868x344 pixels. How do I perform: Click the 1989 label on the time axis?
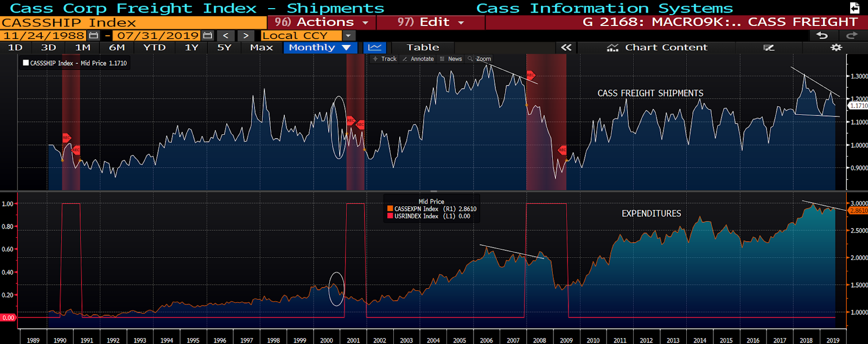pos(33,340)
